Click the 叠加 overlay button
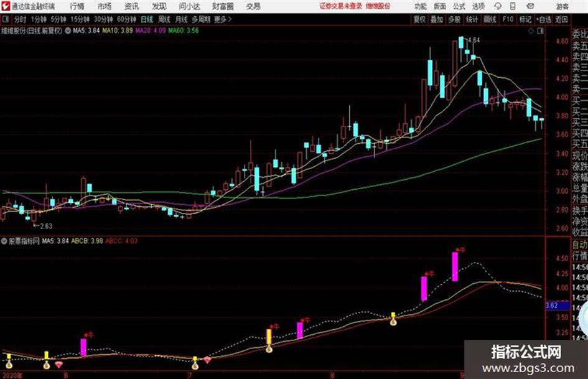Screen dimensions: 588x379 (x=437, y=19)
